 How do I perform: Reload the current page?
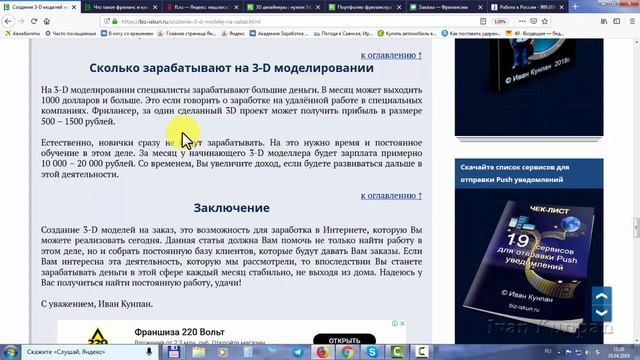[34, 21]
